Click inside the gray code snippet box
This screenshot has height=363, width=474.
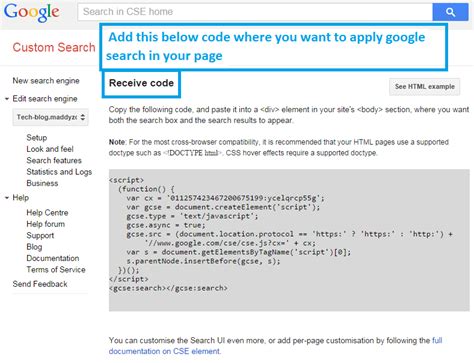click(289, 240)
